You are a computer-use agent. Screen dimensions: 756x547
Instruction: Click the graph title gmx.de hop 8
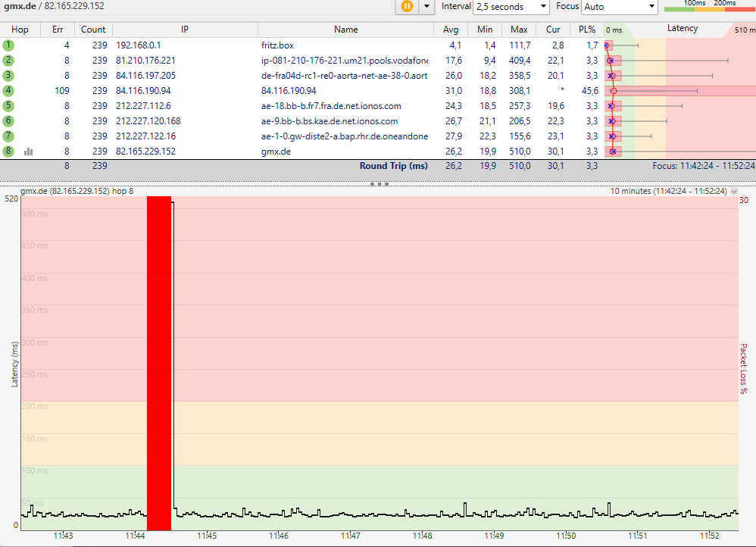tap(77, 191)
